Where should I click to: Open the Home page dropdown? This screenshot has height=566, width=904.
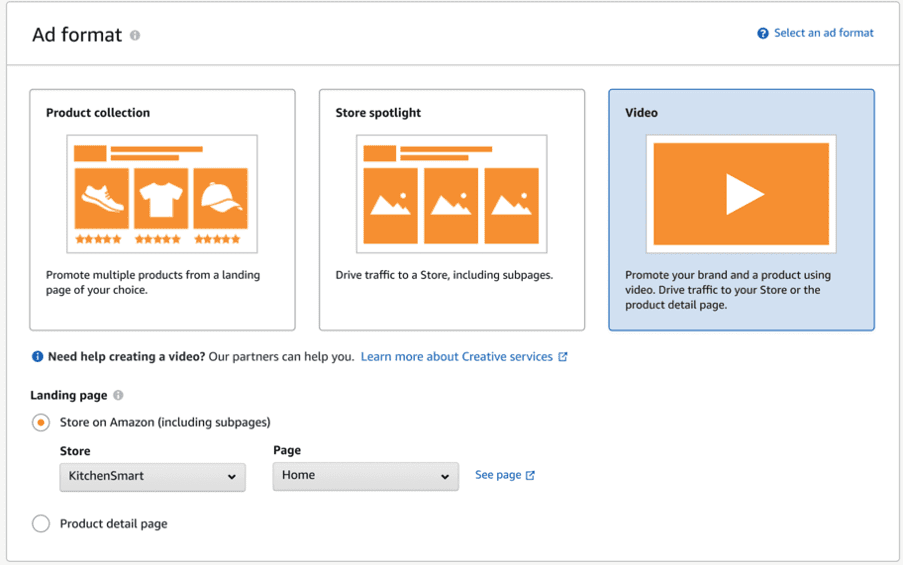tap(365, 476)
